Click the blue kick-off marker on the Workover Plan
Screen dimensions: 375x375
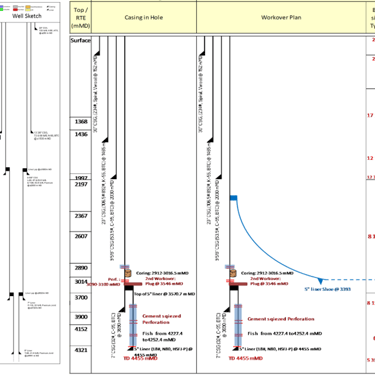(233, 198)
